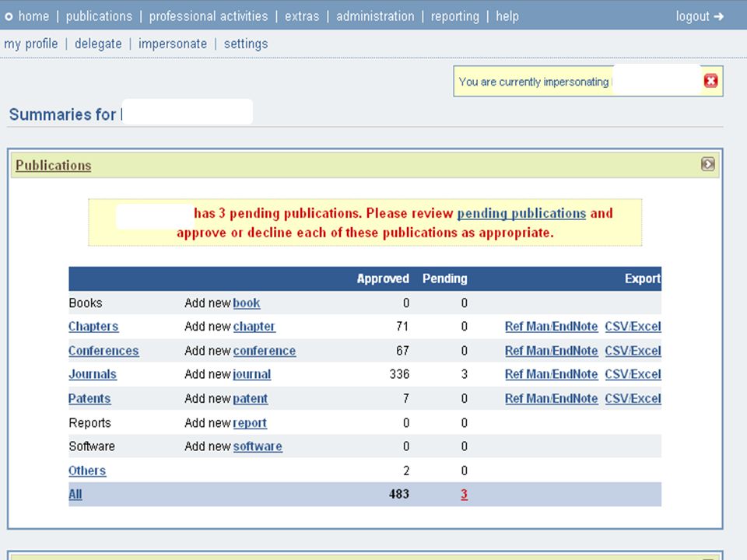Add a new software entry
The width and height of the screenshot is (747, 560).
point(258,446)
